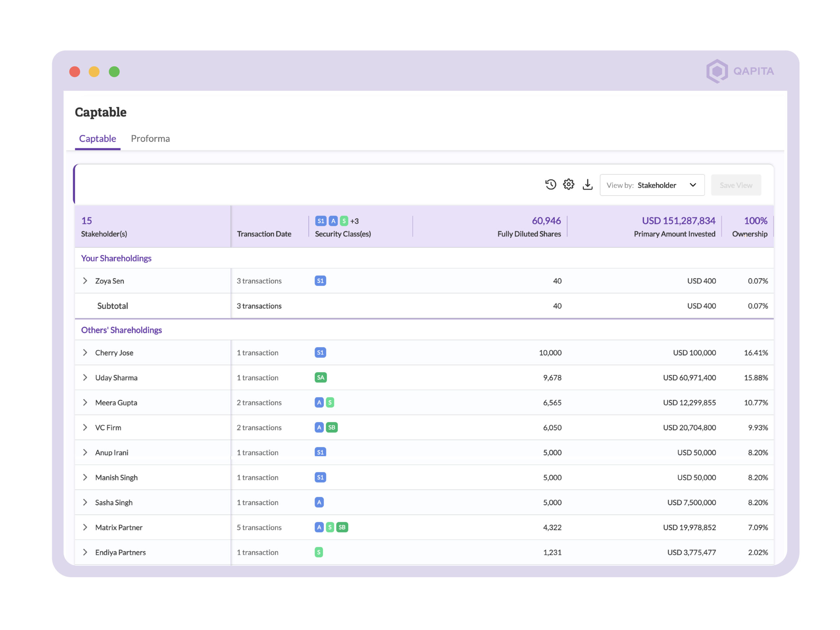840x630 pixels.
Task: Click the SA badge in Uday Sharma row
Action: (321, 377)
